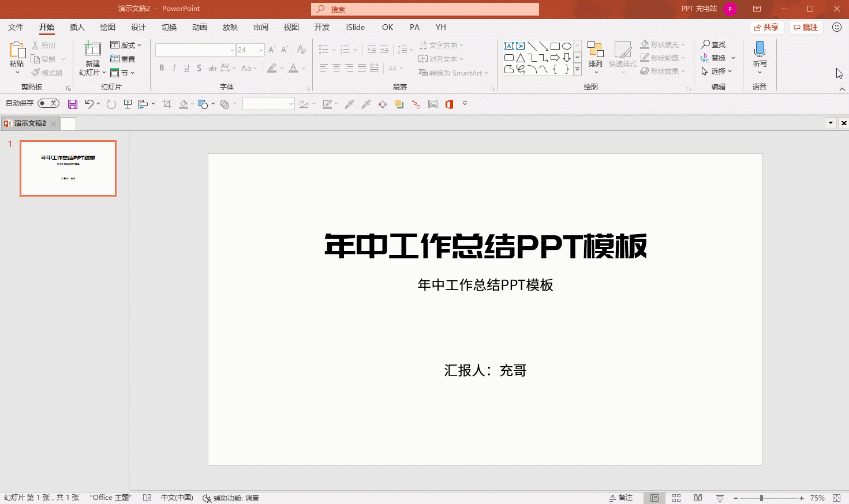849x504 pixels.
Task: Open the font size dropdown showing 24
Action: coord(261,50)
